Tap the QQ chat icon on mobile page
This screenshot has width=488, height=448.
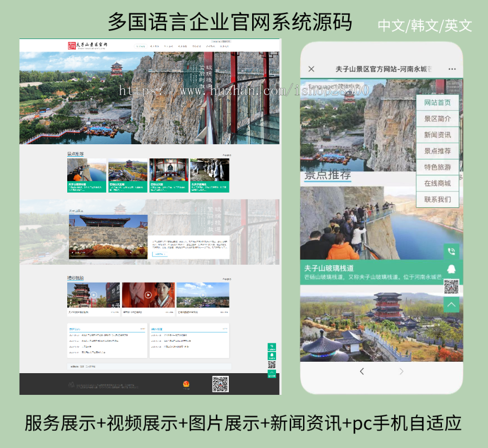[451, 269]
